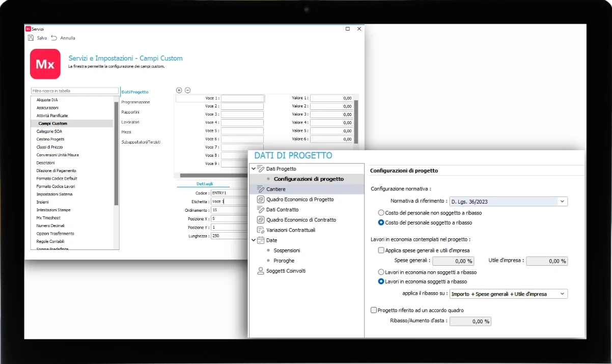Click the plus add-field icon
The width and height of the screenshot is (612, 364).
(x=179, y=90)
